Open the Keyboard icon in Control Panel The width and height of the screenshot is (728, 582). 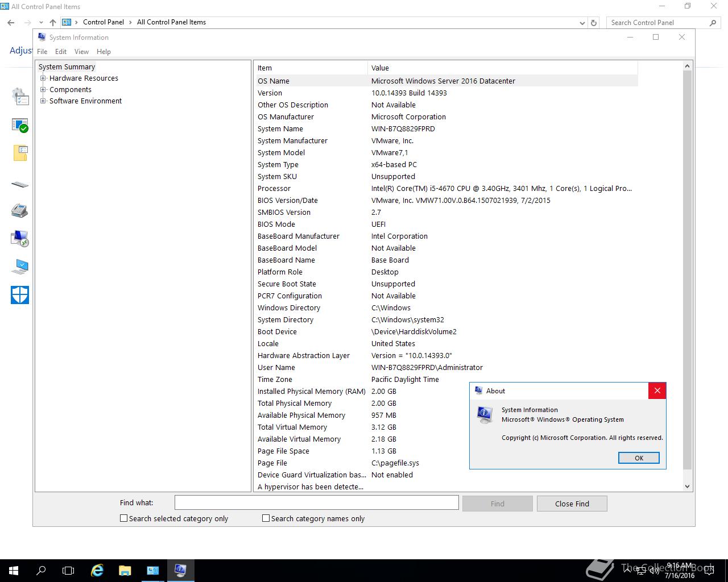(20, 184)
